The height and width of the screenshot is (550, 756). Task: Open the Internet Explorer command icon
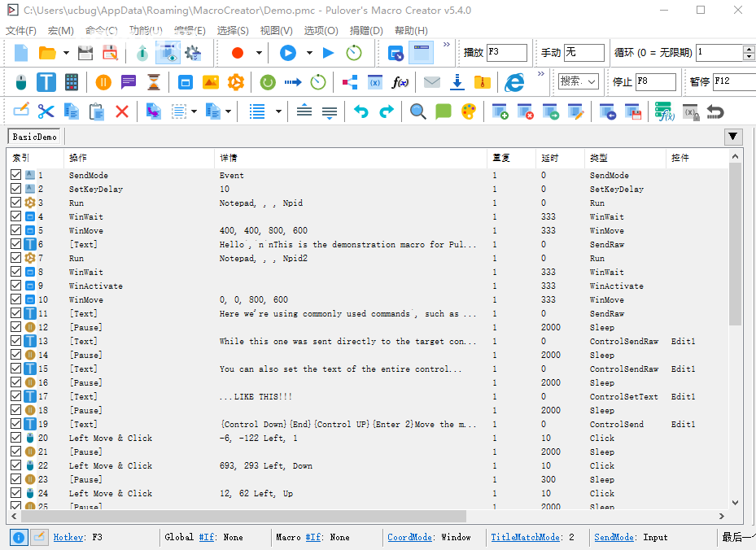point(514,83)
